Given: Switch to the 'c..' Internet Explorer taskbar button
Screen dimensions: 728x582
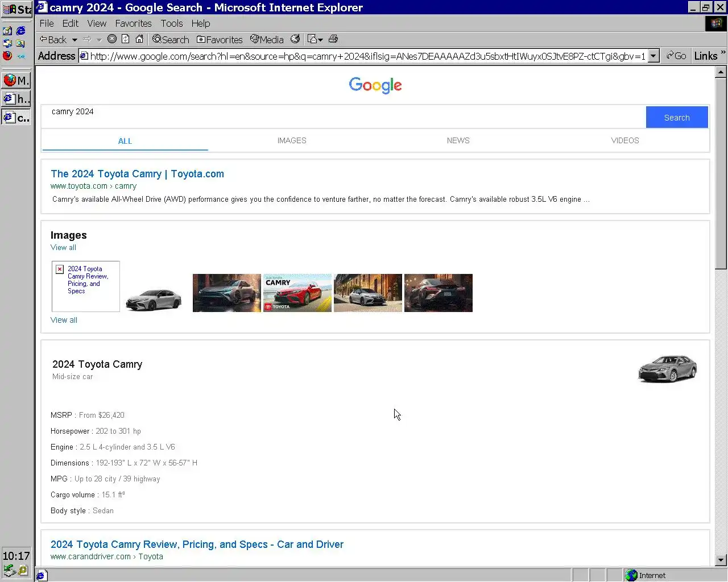Looking at the screenshot, I should (x=16, y=118).
